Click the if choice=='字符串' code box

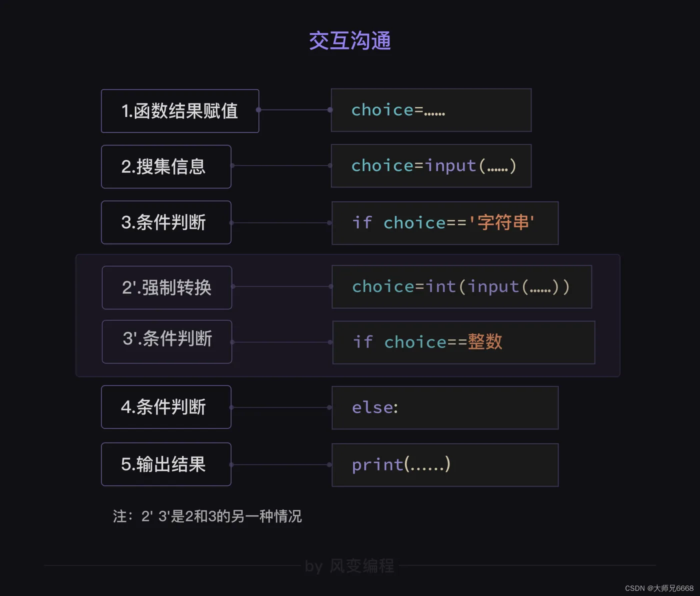click(x=445, y=223)
